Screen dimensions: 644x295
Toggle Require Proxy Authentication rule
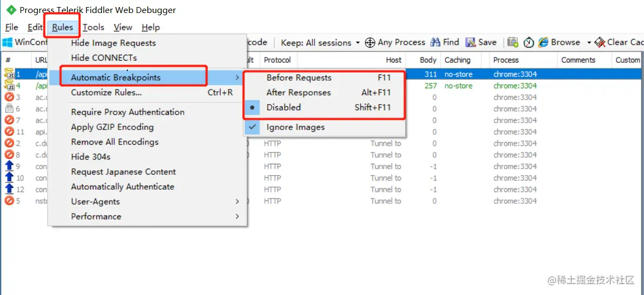tap(148, 112)
